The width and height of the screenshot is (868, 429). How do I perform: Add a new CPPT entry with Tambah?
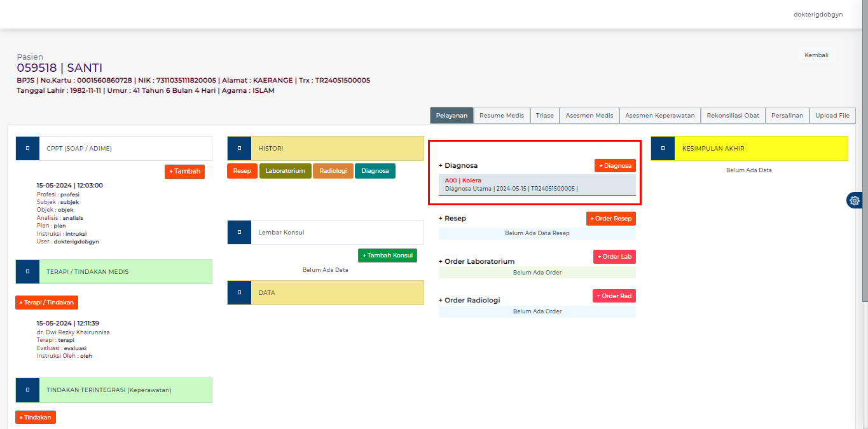(x=184, y=171)
